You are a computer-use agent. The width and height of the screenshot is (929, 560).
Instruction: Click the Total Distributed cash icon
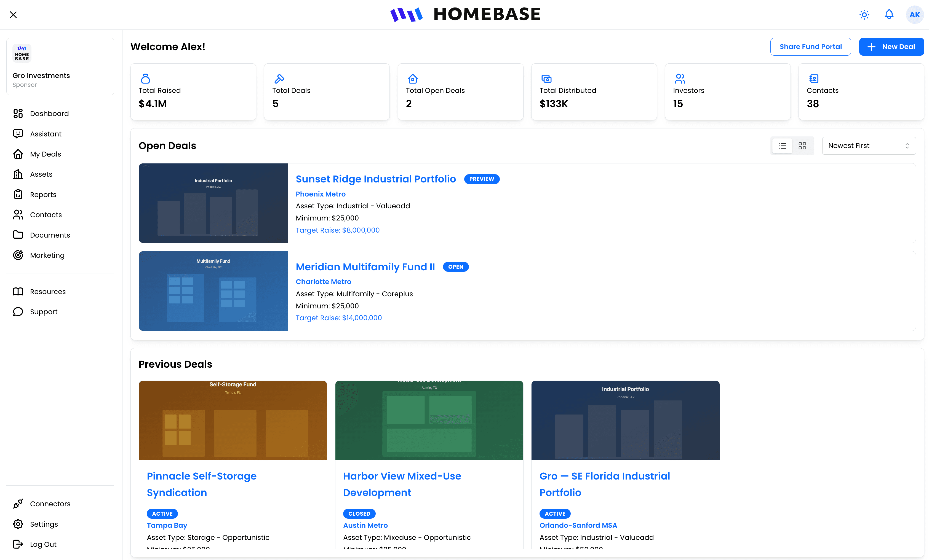(546, 78)
